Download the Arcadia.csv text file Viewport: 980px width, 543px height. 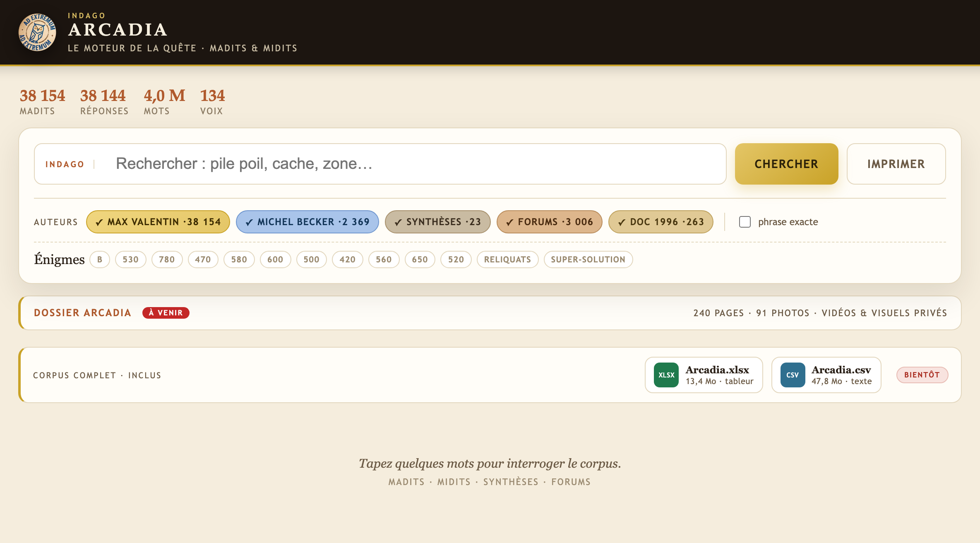[x=826, y=375]
